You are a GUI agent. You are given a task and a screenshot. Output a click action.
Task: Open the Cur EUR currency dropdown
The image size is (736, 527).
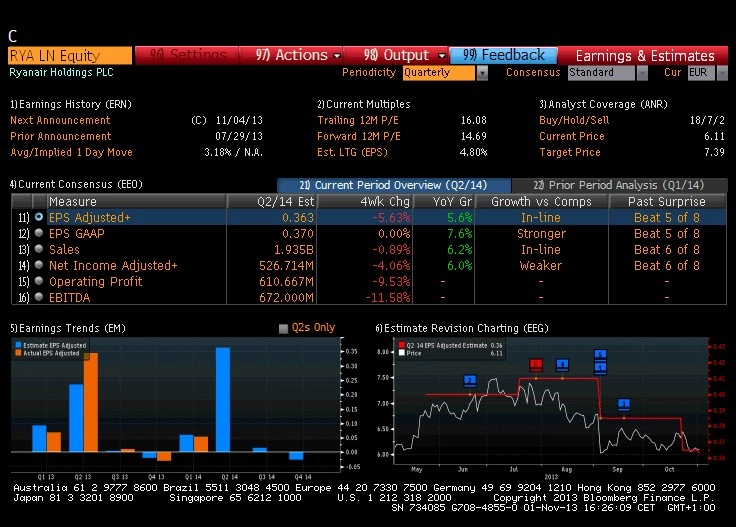click(722, 73)
